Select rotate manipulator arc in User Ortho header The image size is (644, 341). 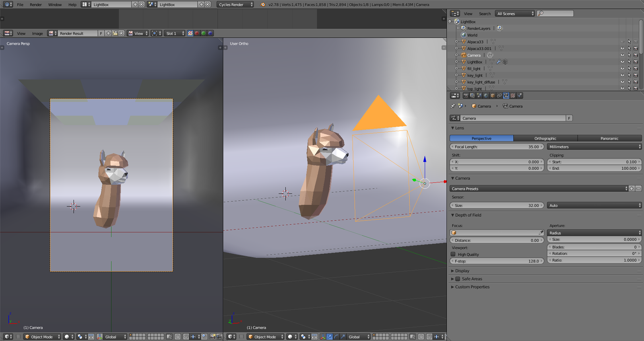336,337
